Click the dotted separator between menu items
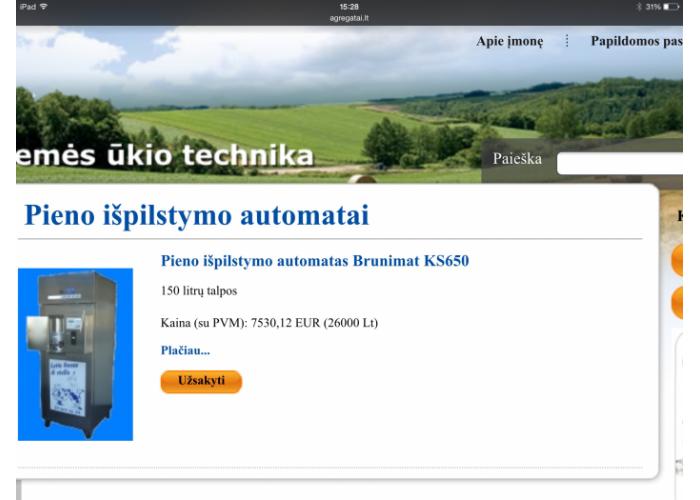The width and height of the screenshot is (700, 500). (x=567, y=41)
